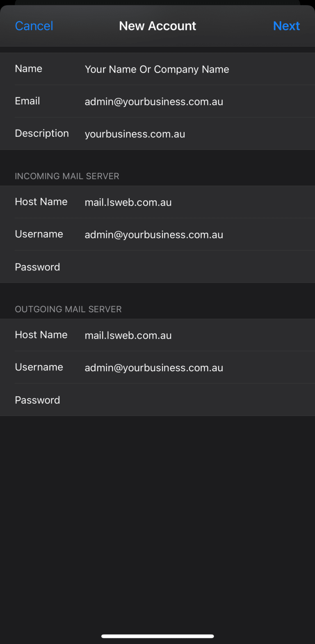Tap the home indicator bar at bottom
315x644 pixels.
[x=157, y=636]
